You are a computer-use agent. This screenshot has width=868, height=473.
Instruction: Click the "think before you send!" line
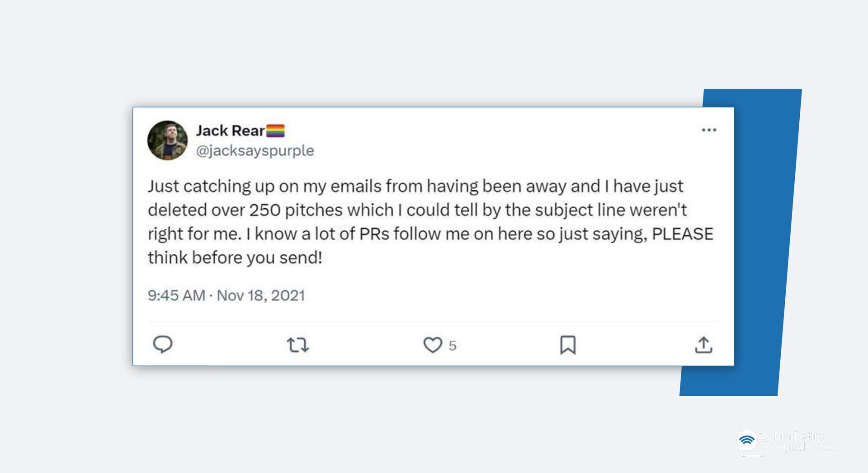coord(235,258)
